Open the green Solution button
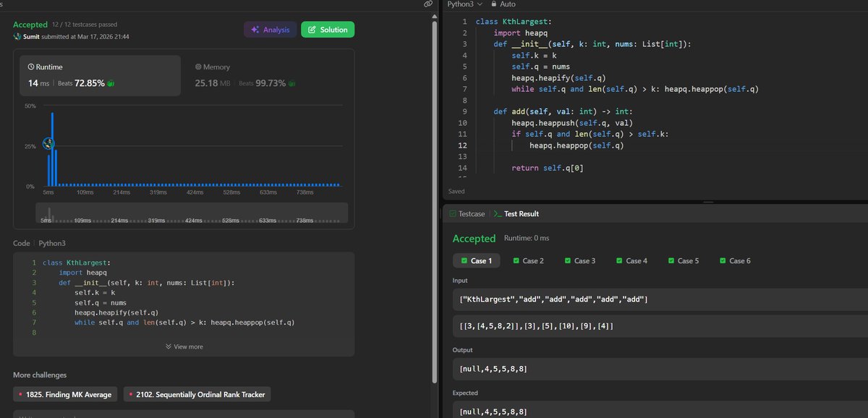Screen dimensions: 868x418 point(328,30)
